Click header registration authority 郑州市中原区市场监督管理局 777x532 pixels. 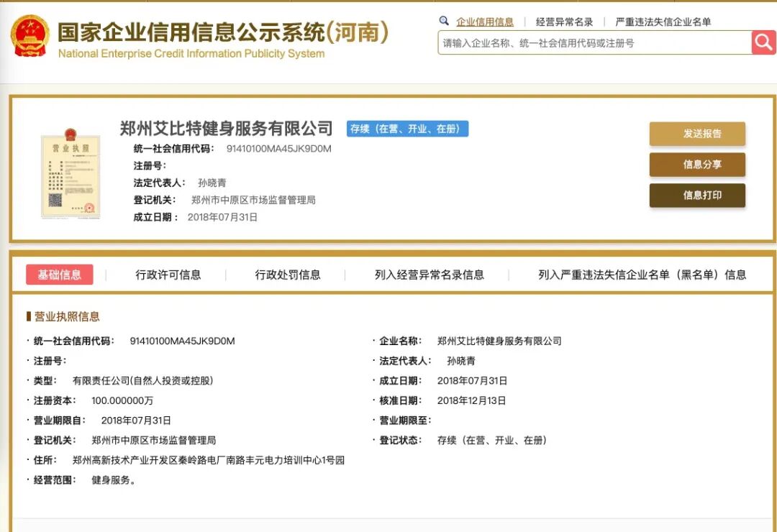coord(253,200)
